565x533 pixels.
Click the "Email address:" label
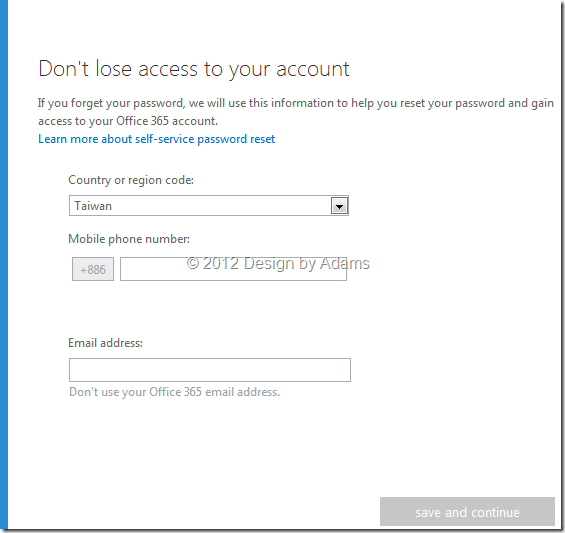pos(106,343)
